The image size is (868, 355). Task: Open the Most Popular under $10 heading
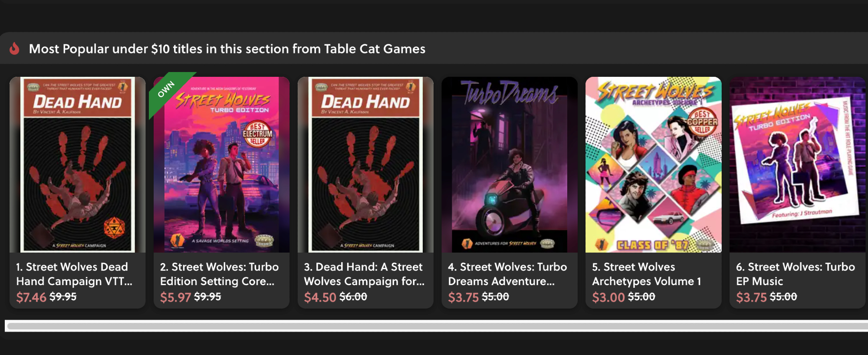pos(227,49)
